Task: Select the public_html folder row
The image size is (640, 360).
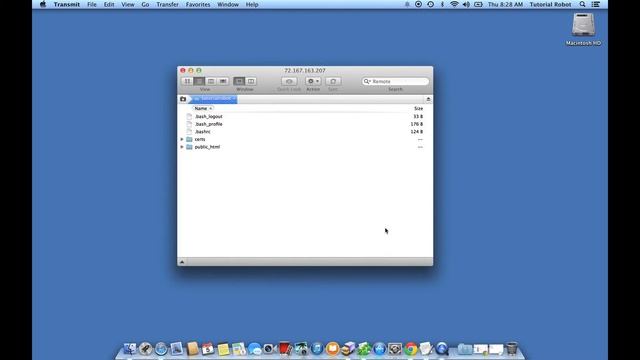Action: (305, 147)
